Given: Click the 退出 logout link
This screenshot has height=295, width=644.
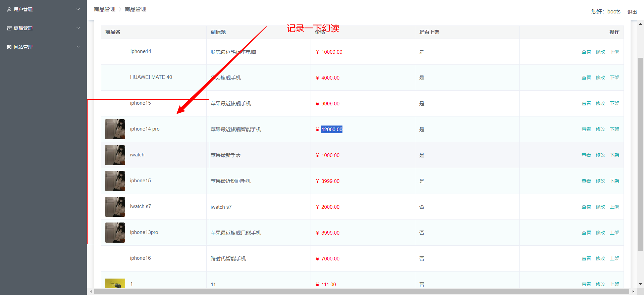Looking at the screenshot, I should (x=632, y=12).
